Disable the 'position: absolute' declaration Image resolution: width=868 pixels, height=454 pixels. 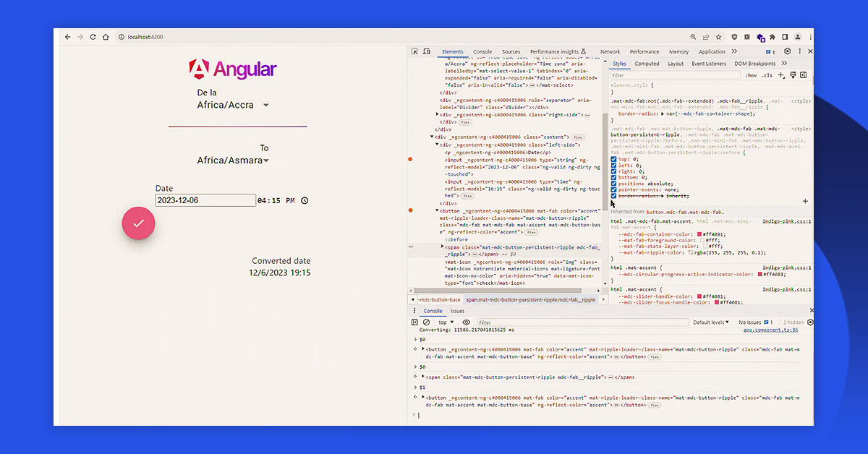point(614,184)
